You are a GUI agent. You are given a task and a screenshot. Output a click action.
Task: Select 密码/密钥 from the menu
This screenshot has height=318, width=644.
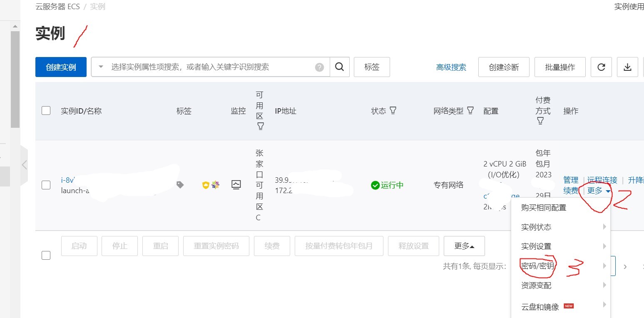pyautogui.click(x=538, y=266)
